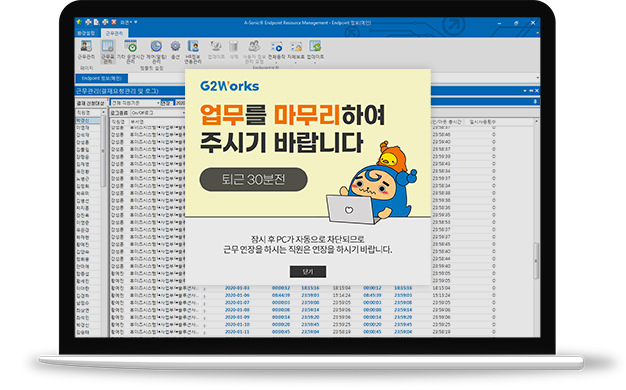The height and width of the screenshot is (390, 626).
Task: Open the 화면 dropdown in title bar
Action: click(x=126, y=22)
